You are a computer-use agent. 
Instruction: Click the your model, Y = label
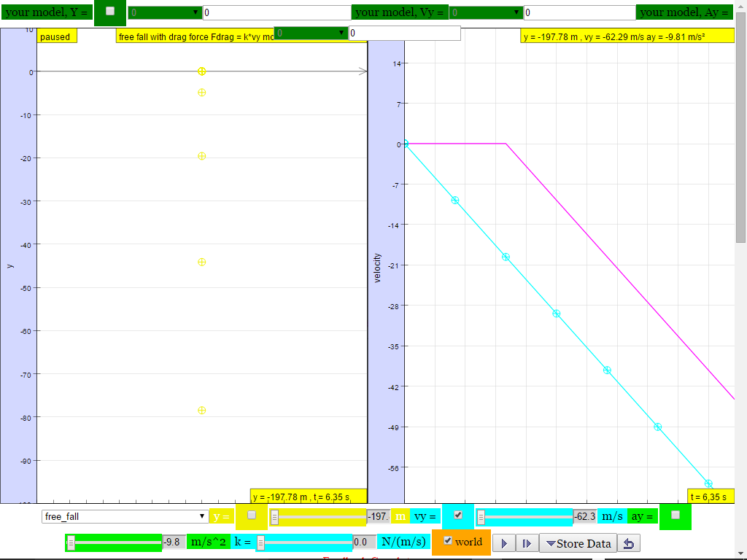(x=47, y=12)
